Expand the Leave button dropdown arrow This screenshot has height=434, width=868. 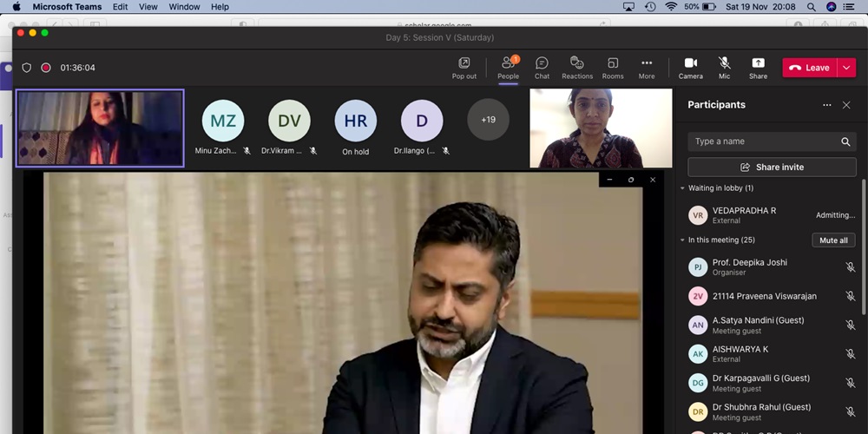[846, 68]
